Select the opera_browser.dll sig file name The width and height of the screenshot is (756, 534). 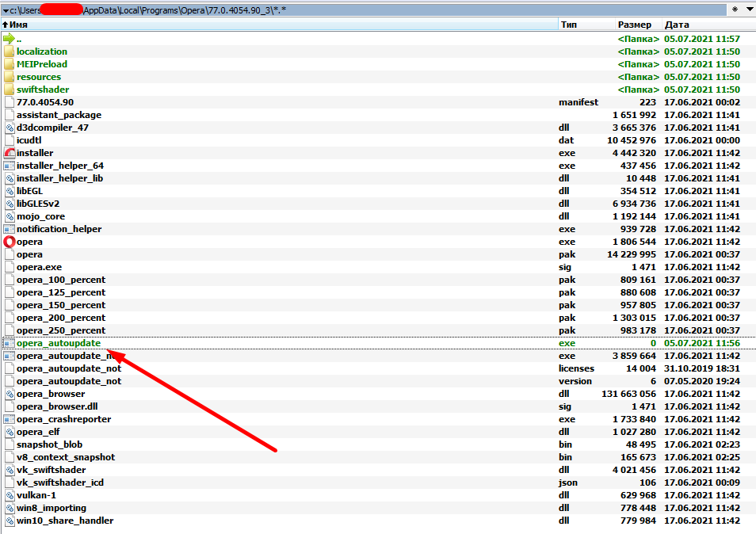coord(57,406)
